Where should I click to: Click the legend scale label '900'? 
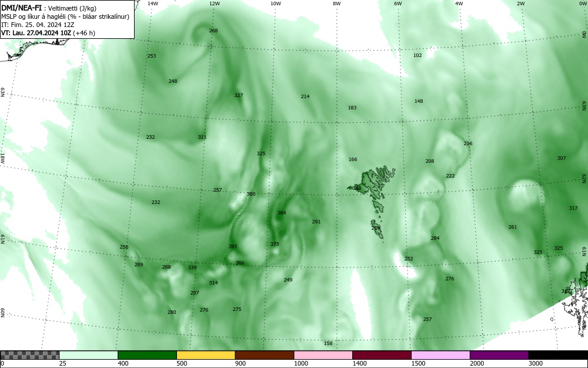point(240,363)
